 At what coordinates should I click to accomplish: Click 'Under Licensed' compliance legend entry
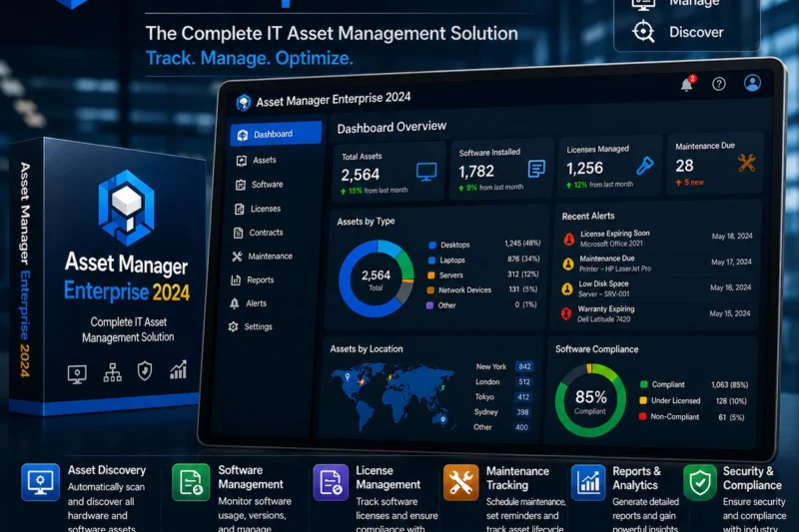676,400
